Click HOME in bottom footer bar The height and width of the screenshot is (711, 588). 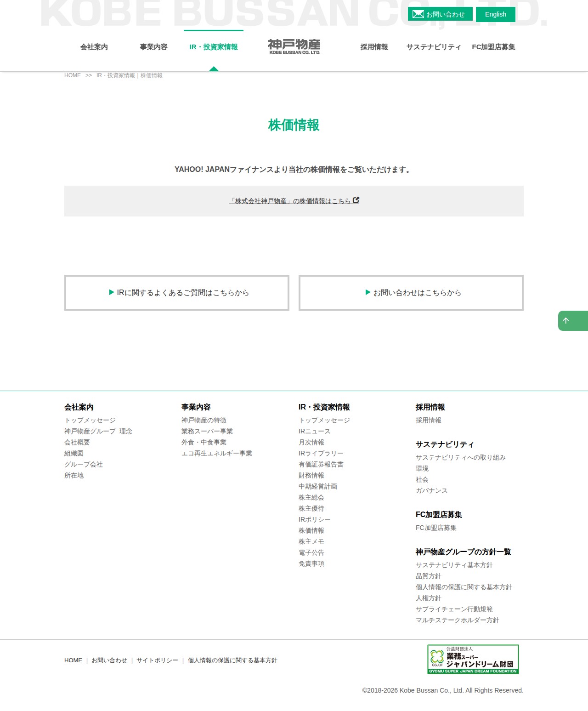tap(73, 660)
